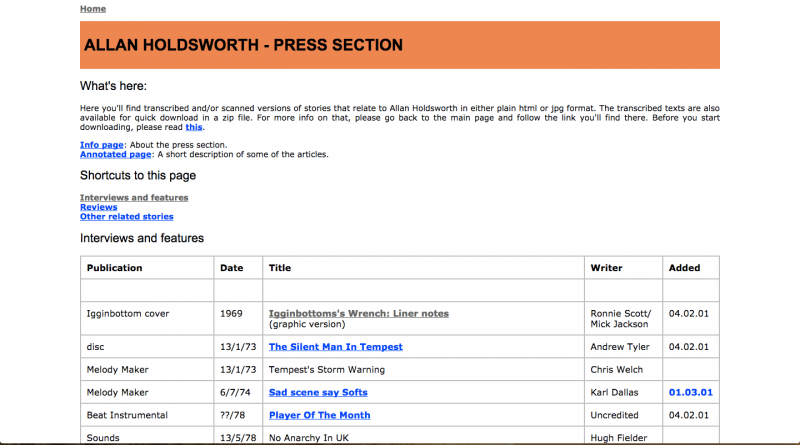Click the Date column header
The image size is (800, 445).
231,268
